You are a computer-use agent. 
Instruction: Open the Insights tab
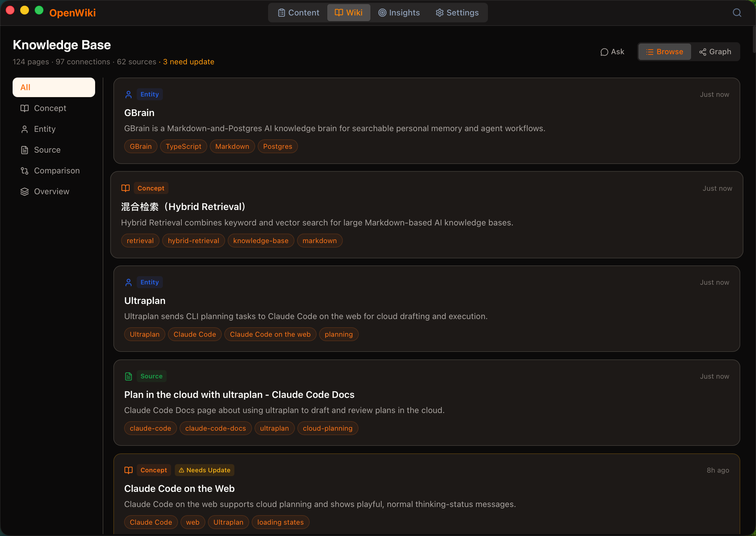click(399, 13)
